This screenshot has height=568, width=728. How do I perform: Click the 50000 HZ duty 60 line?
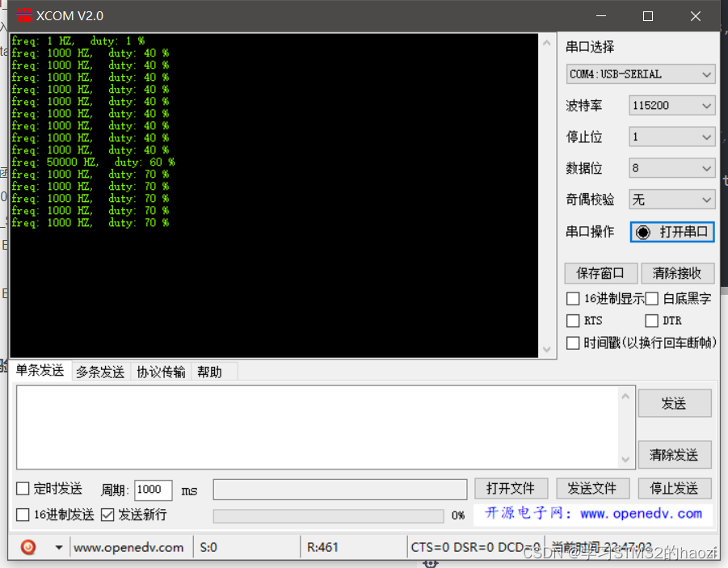[93, 162]
